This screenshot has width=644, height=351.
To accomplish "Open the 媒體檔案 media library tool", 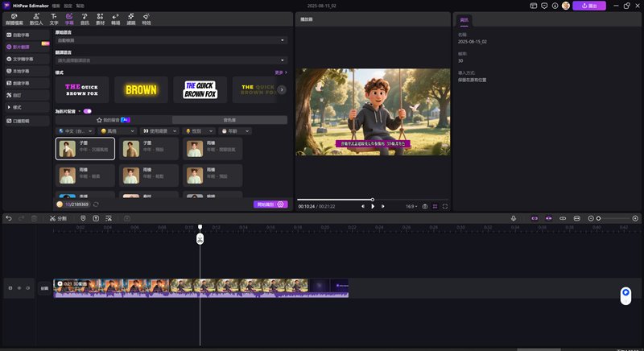I will (14, 19).
